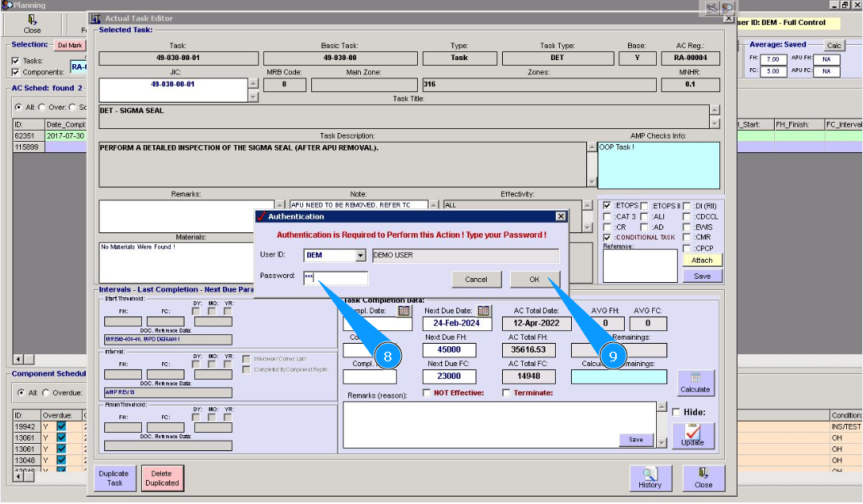
Task: Save the task flags panel
Action: click(x=702, y=276)
